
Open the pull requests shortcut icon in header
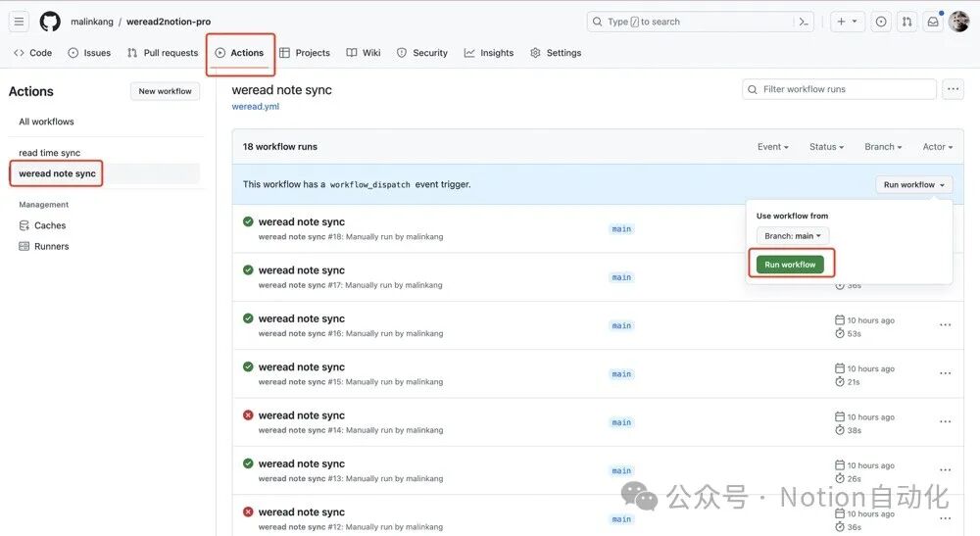point(906,22)
